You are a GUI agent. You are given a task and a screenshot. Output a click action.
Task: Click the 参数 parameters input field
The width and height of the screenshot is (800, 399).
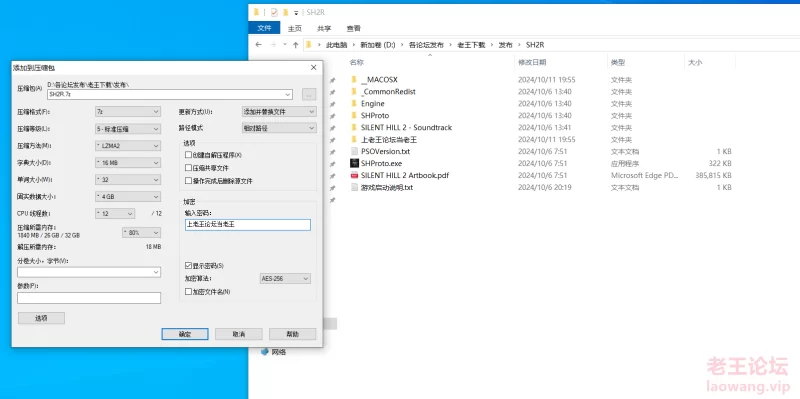pyautogui.click(x=89, y=298)
